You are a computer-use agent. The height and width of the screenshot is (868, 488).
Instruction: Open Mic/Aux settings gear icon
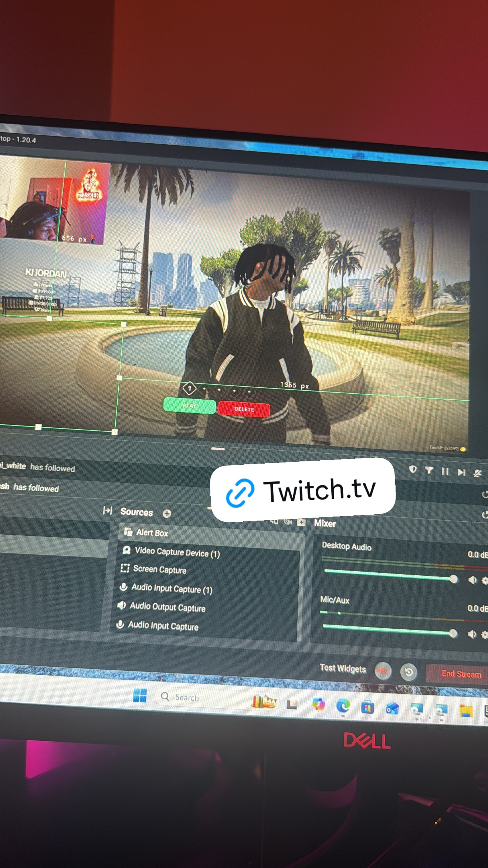pyautogui.click(x=484, y=635)
